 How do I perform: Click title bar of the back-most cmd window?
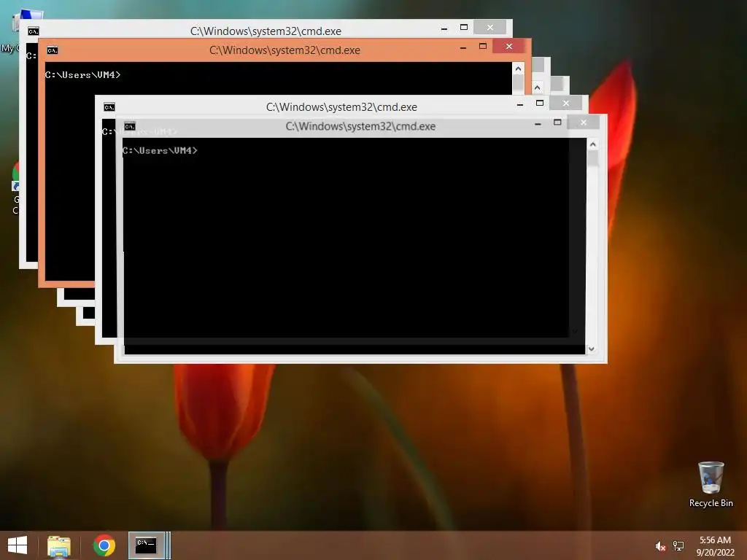pos(266,31)
